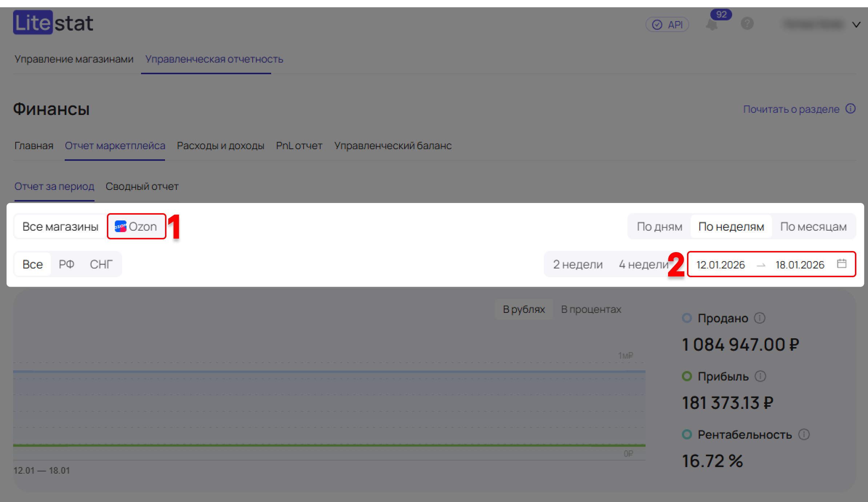Switch to Сводный отчет tab
This screenshot has width=868, height=502.
[142, 186]
